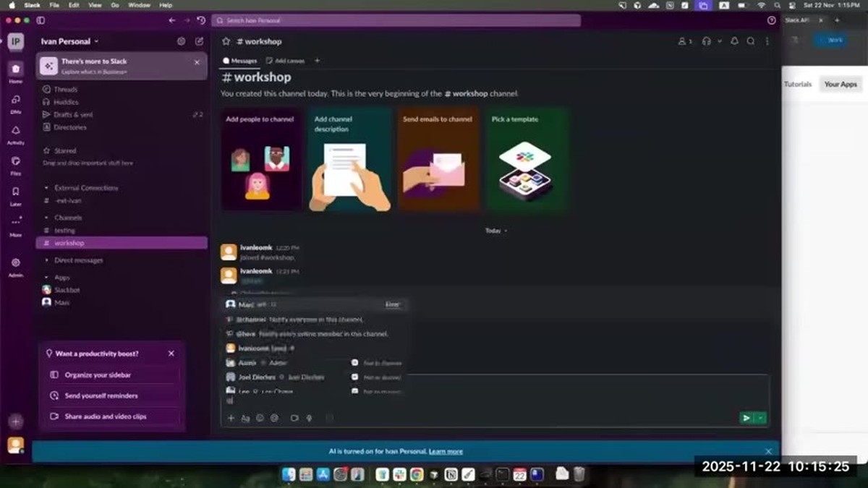Star the #workshop channel

(226, 41)
